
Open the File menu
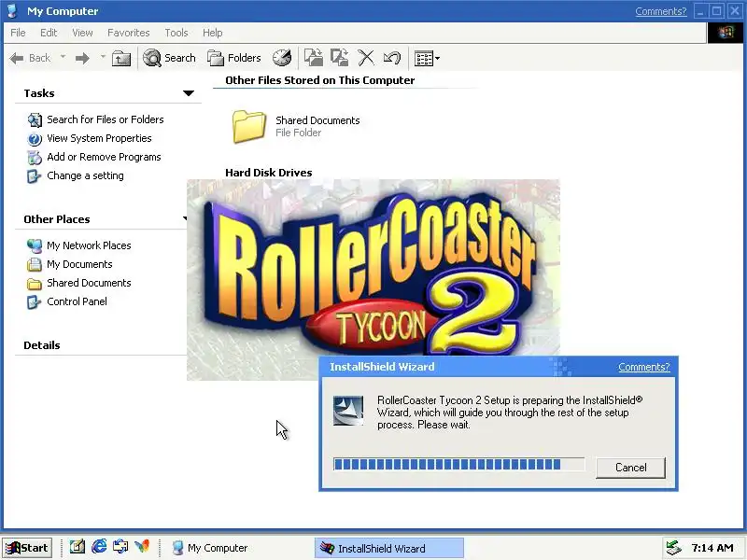pyautogui.click(x=18, y=33)
